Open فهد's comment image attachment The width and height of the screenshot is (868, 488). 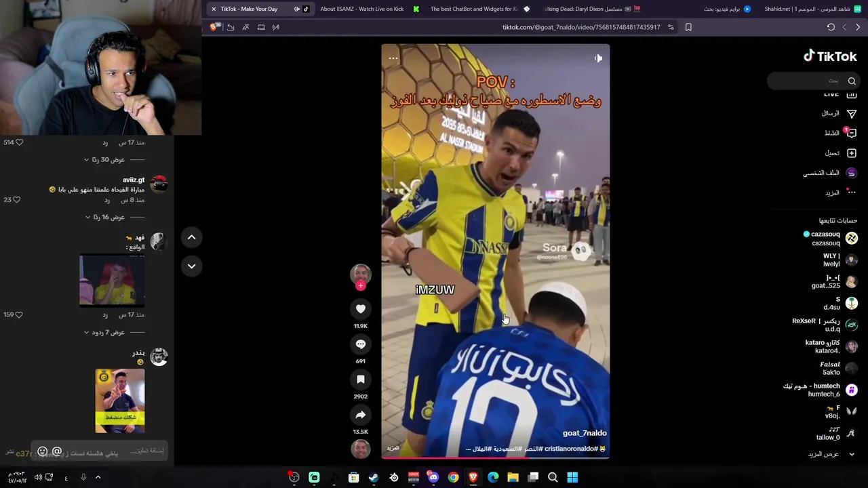tap(112, 280)
